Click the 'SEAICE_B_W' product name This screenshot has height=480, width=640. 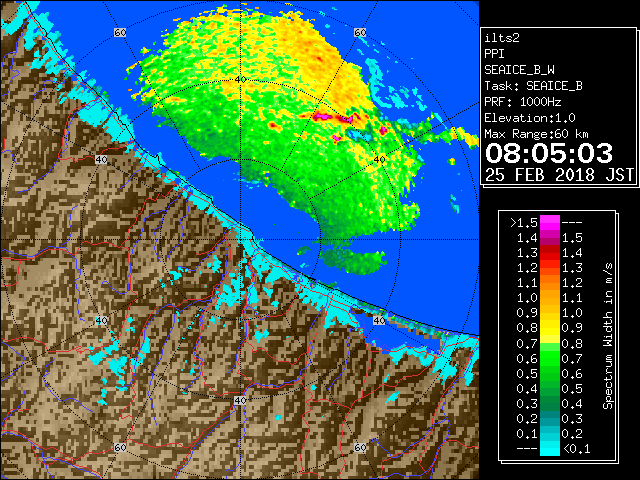click(519, 70)
